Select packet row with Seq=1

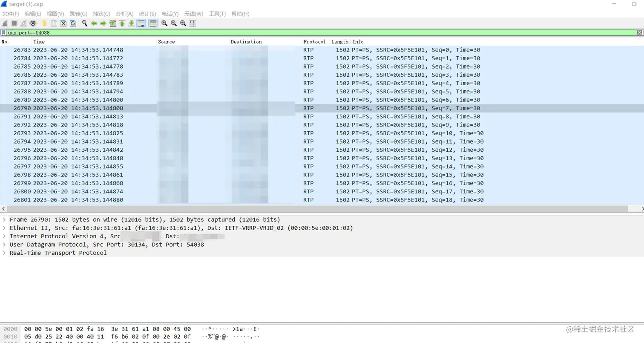[x=322, y=58]
